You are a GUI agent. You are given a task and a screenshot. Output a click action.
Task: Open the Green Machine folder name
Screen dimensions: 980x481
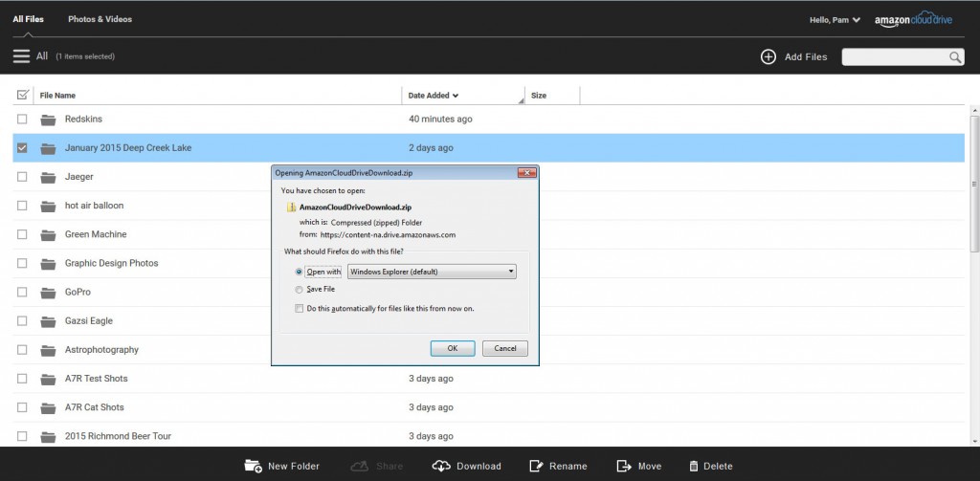pyautogui.click(x=96, y=234)
